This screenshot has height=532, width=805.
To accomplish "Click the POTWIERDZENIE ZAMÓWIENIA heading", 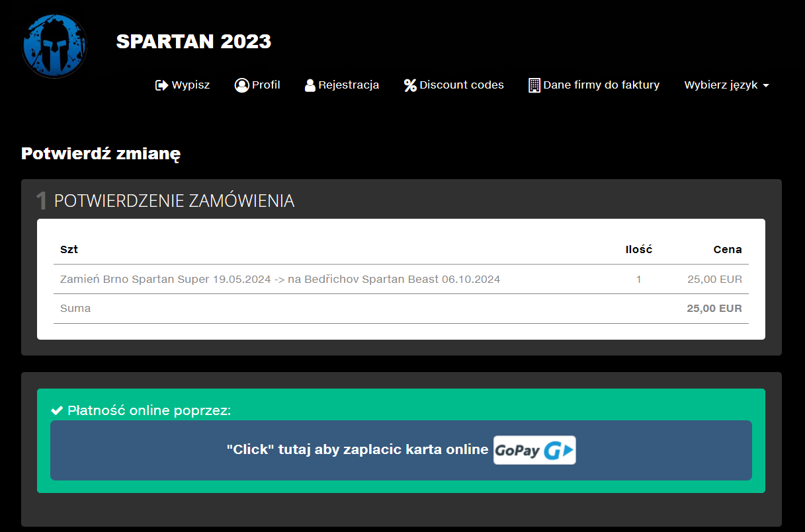I will (174, 201).
